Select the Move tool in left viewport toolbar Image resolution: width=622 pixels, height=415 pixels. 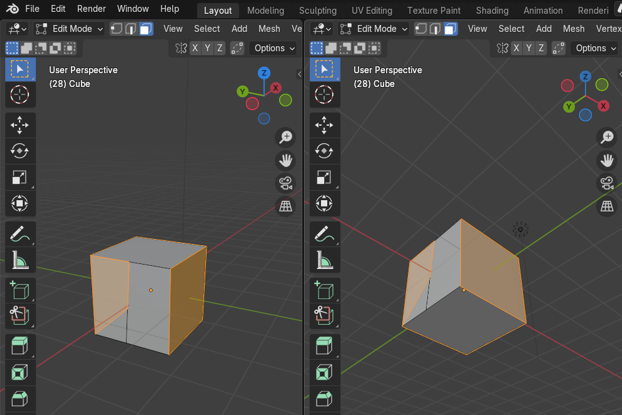tap(21, 124)
